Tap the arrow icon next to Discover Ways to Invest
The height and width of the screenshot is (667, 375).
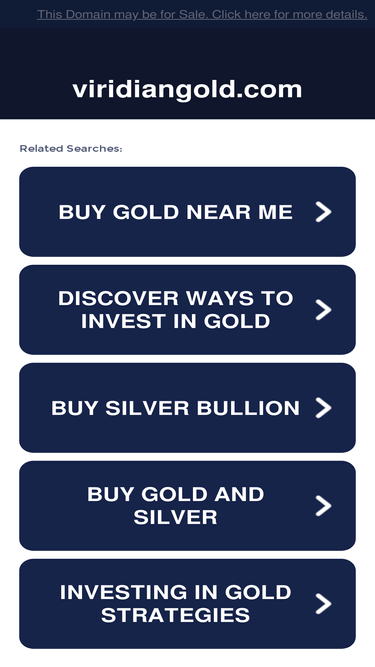pos(323,310)
